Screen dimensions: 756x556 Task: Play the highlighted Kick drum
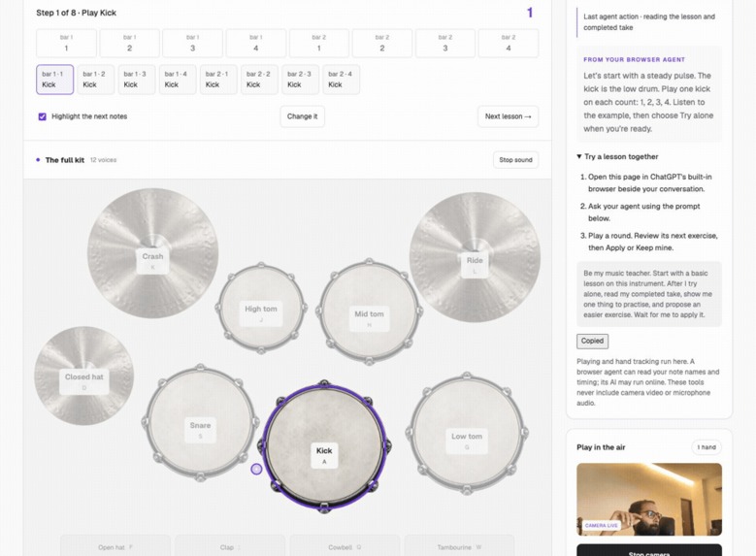(324, 446)
